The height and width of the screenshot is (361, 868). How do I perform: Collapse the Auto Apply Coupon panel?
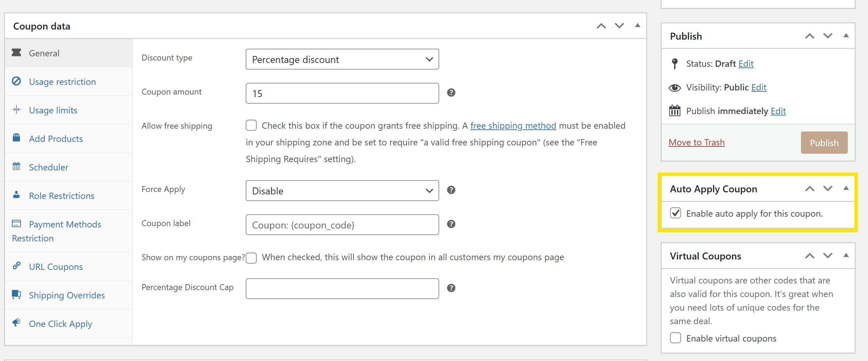coord(846,188)
